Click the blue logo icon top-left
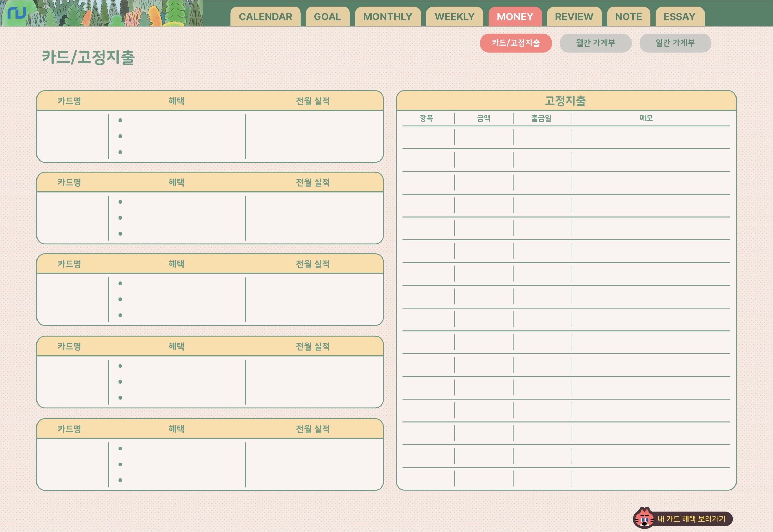The width and height of the screenshot is (773, 532). (17, 13)
